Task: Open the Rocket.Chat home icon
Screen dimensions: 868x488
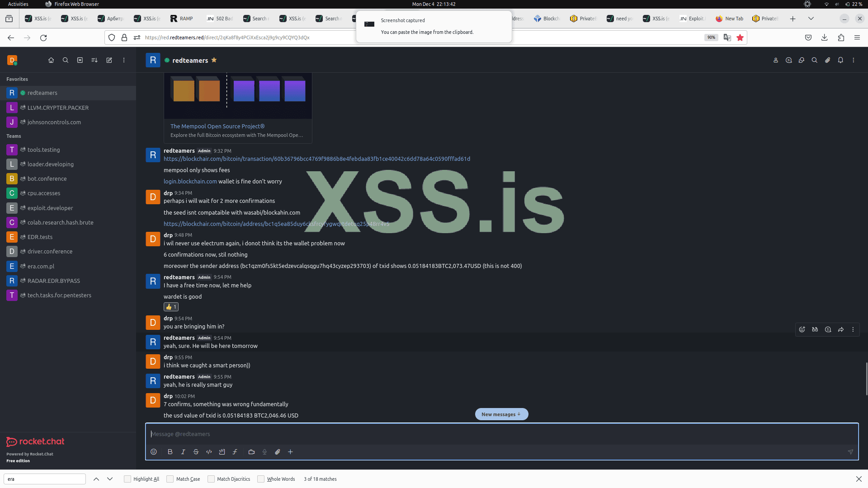Action: 51,60
